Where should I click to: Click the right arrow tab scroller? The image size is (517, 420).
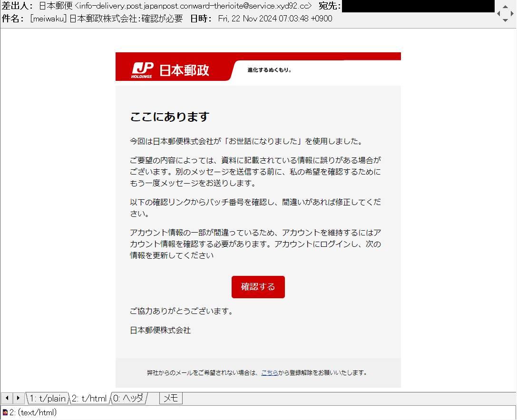click(x=19, y=398)
